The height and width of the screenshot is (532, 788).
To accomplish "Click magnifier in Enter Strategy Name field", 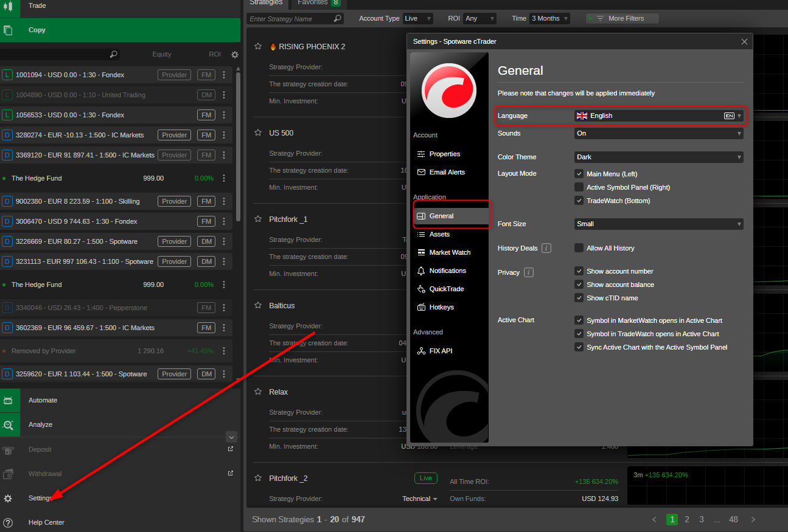I will 338,19.
